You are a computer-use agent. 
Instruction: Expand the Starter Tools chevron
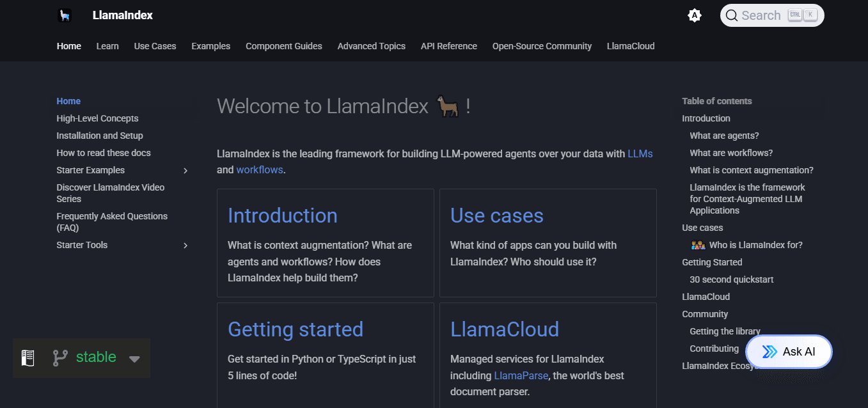[185, 246]
